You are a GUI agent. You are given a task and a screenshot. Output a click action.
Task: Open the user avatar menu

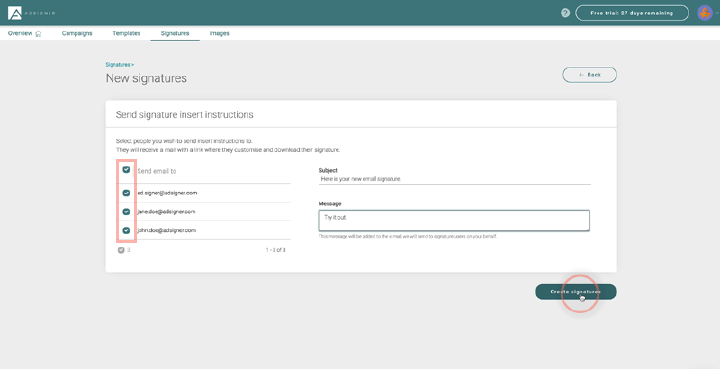tap(705, 13)
